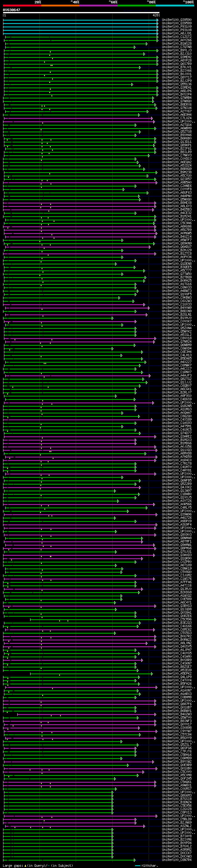Select the UniRef100_C7NKV3 label
Screen dimensions: 197x868
coord(177,155)
